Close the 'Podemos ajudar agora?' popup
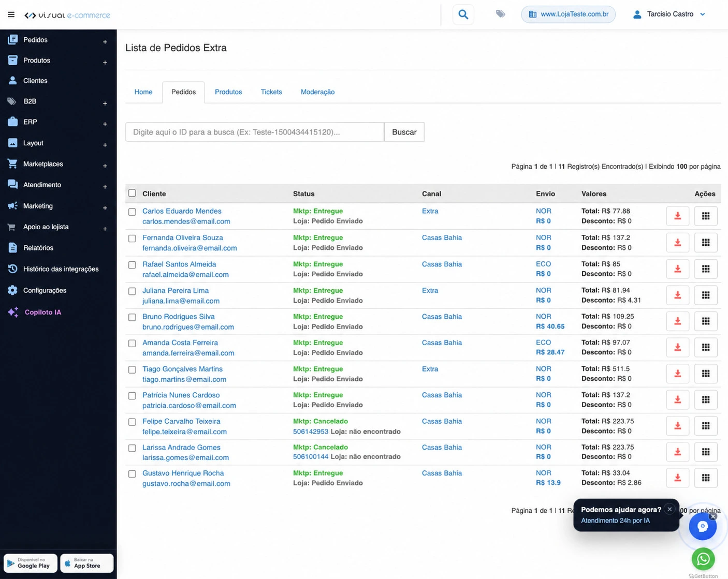Screen dimensions: 728x579 pyautogui.click(x=669, y=509)
